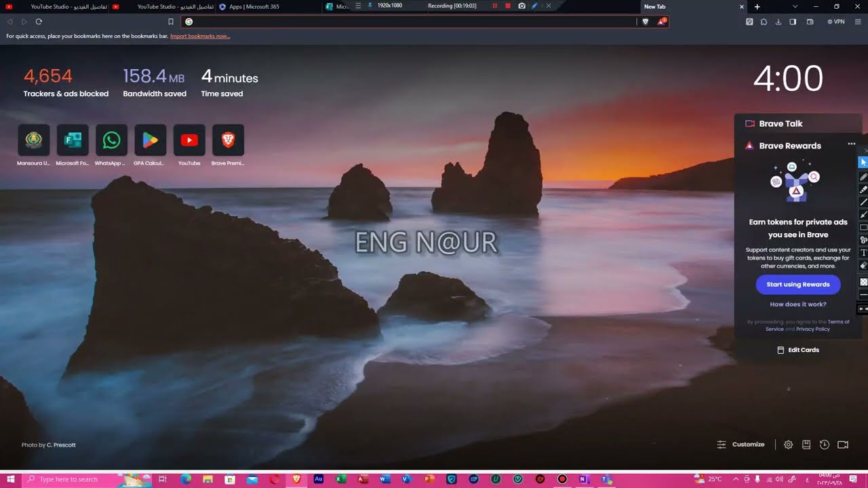Expand the Brave Talk card
The height and width of the screenshot is (488, 868).
coord(798,123)
